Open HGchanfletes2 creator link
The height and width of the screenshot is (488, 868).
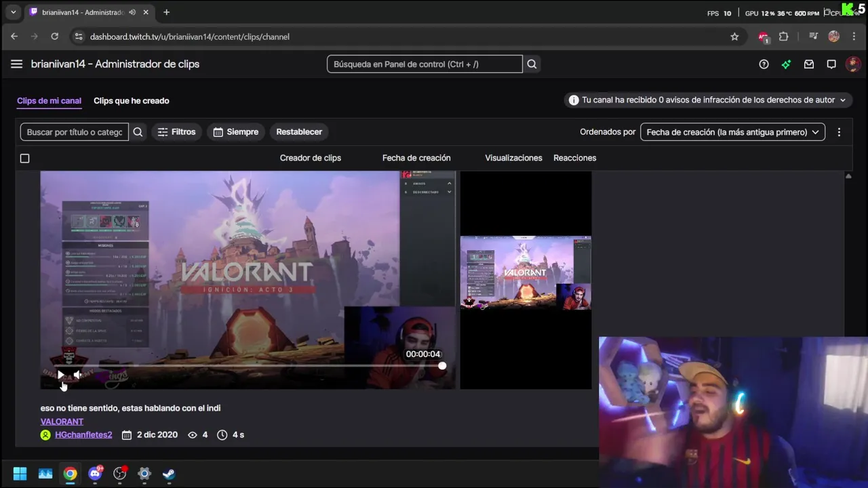point(83,435)
